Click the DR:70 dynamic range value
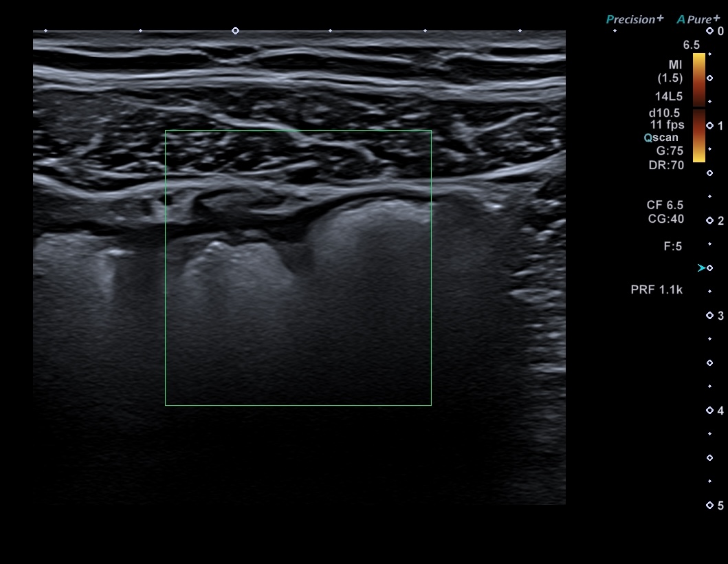Screen dimensions: 728x564 (x=666, y=165)
